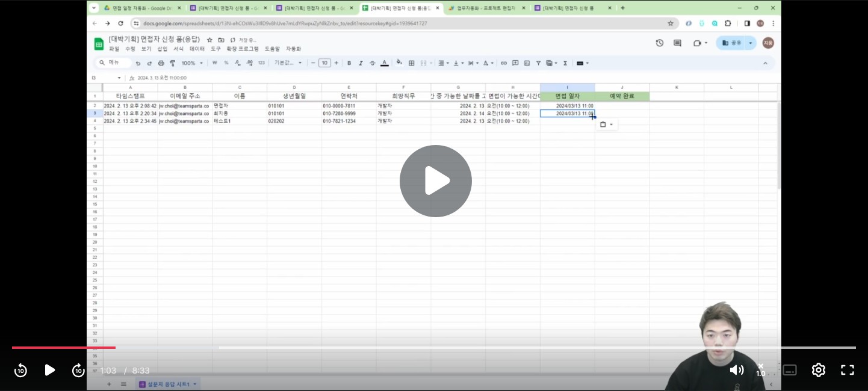Image resolution: width=868 pixels, height=391 pixels.
Task: Click the 공유 share button
Action: 732,43
